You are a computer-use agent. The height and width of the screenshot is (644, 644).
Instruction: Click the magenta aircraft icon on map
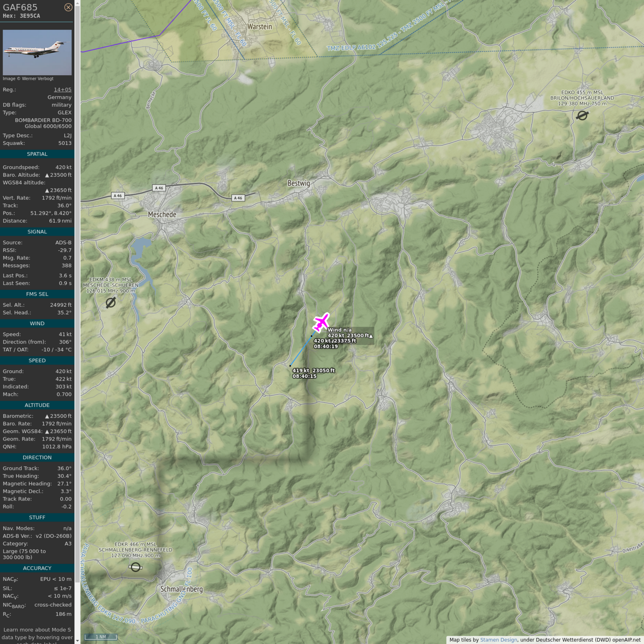coord(321,322)
